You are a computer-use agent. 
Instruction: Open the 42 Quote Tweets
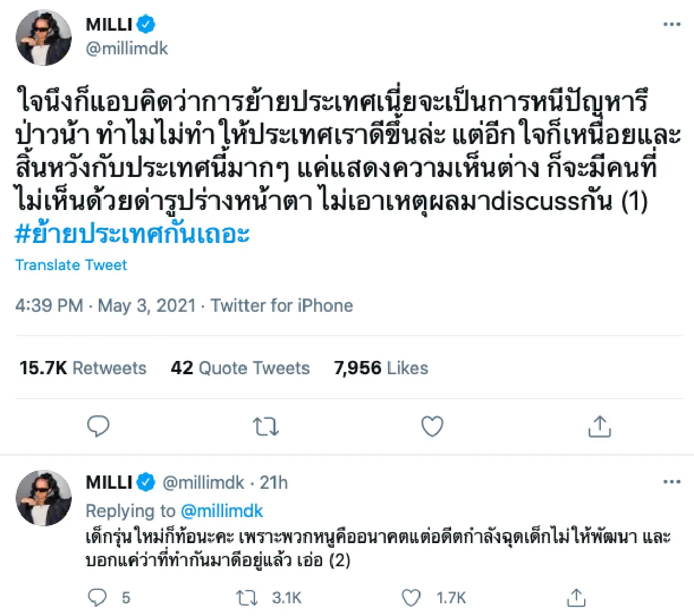click(x=241, y=368)
